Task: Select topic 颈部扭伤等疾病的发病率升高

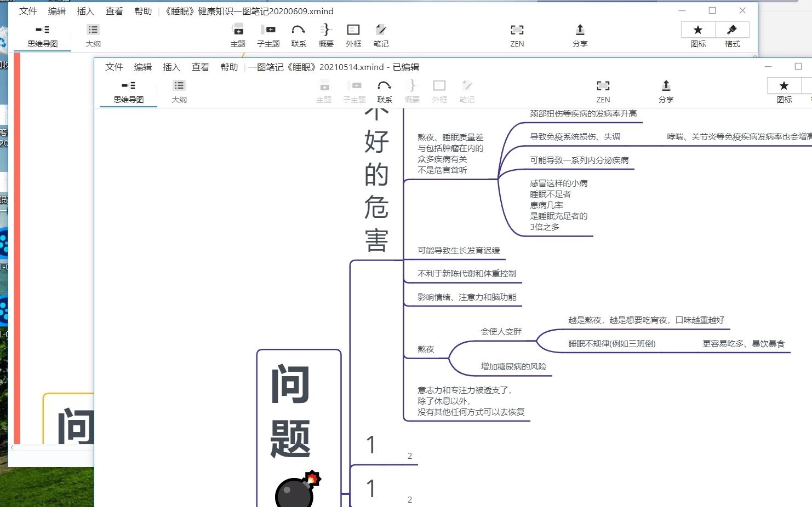Action: coord(583,113)
